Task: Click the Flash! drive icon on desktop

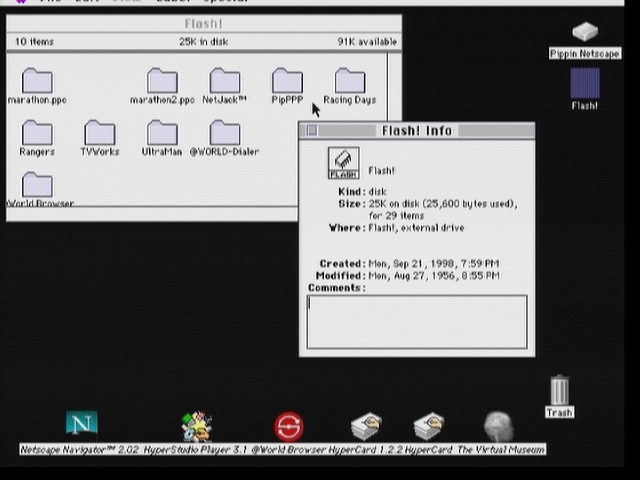Action: (x=585, y=83)
